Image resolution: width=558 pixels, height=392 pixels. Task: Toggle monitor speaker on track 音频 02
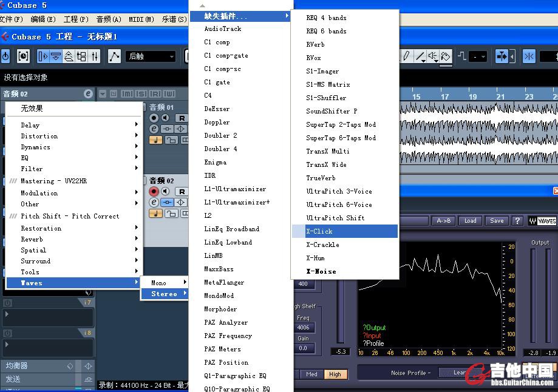point(166,191)
